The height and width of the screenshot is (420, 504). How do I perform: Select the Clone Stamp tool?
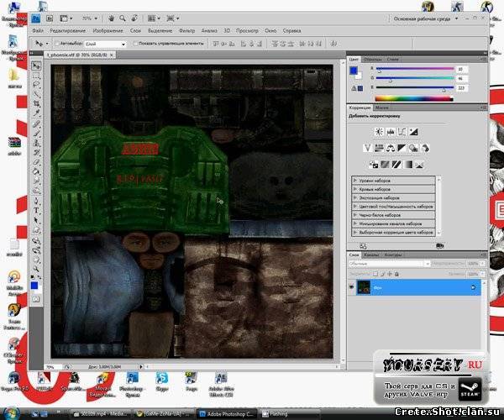click(x=36, y=143)
